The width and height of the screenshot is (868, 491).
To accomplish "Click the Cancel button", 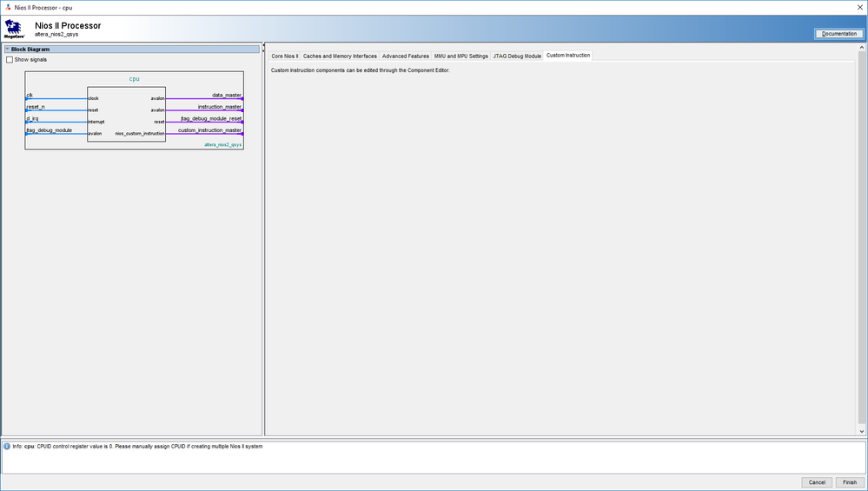I will click(817, 482).
